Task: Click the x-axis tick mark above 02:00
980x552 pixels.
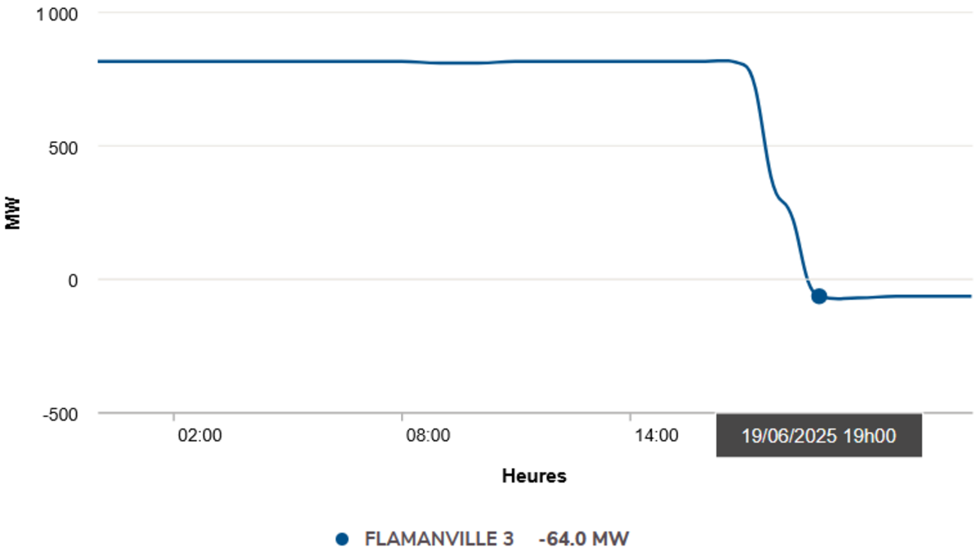Action: point(175,417)
